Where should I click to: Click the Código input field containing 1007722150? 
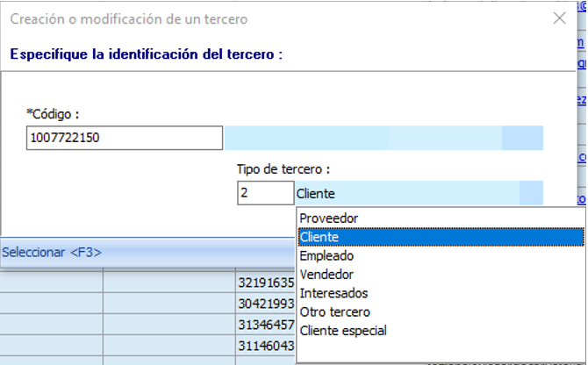tap(125, 138)
